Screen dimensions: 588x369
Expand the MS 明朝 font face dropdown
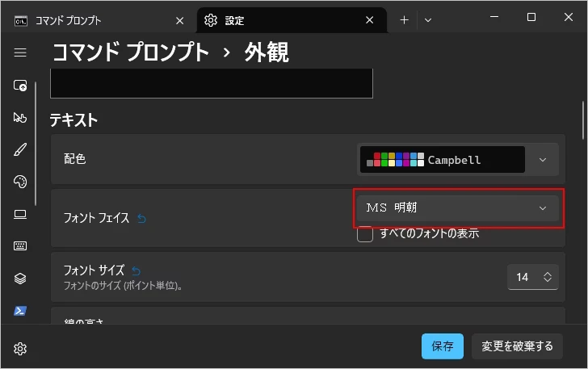click(457, 208)
